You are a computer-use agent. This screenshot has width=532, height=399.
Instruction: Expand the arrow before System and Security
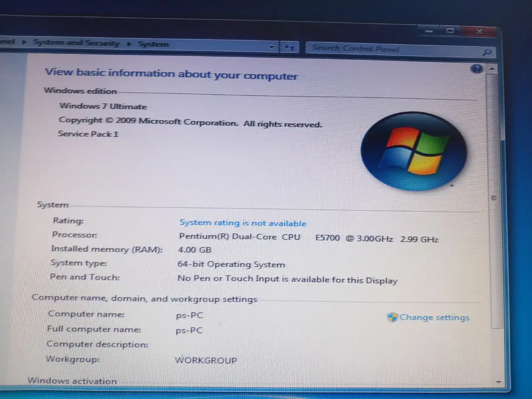coord(24,42)
